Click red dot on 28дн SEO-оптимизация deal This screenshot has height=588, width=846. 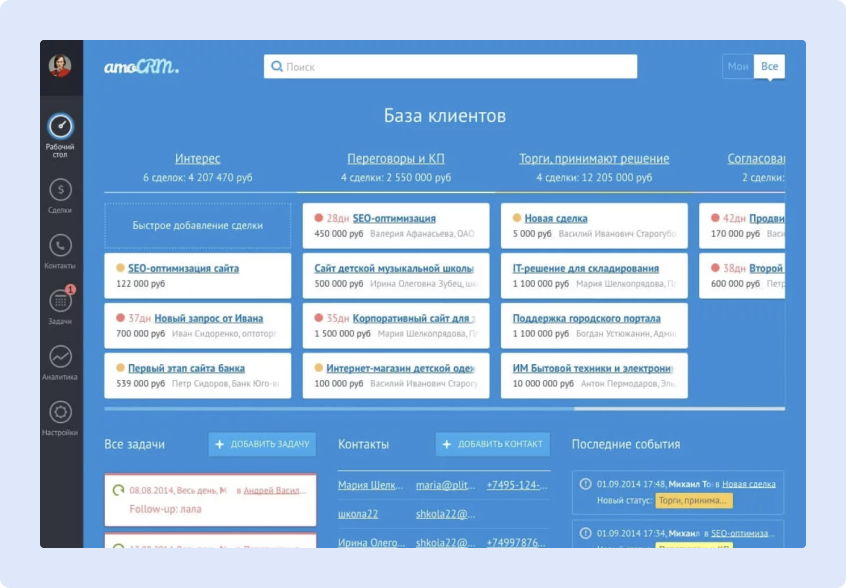[319, 218]
